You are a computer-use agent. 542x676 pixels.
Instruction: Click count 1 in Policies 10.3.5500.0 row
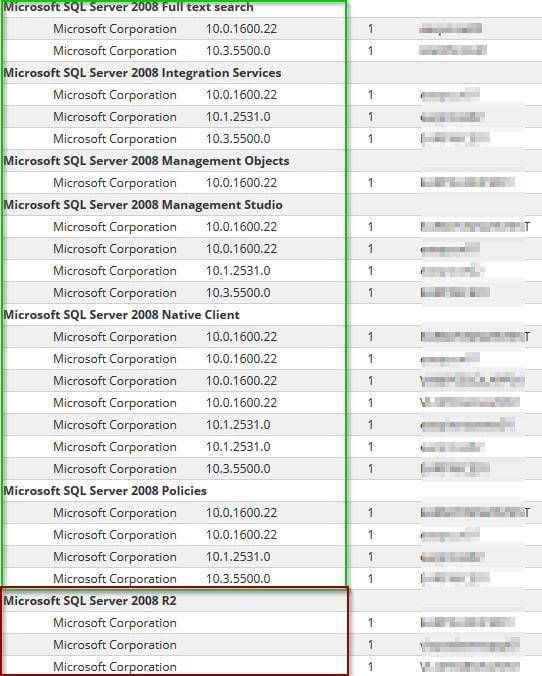pyautogui.click(x=370, y=579)
